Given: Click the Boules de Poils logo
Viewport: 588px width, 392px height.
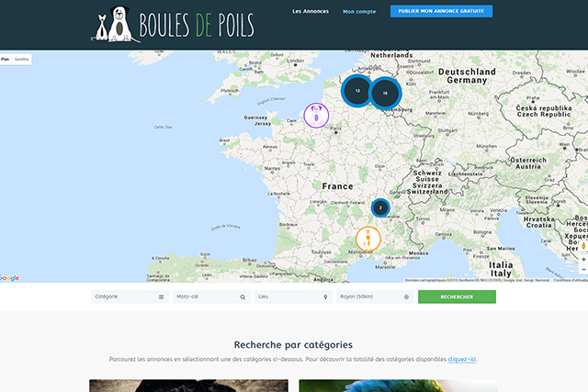Looking at the screenshot, I should coord(173,24).
